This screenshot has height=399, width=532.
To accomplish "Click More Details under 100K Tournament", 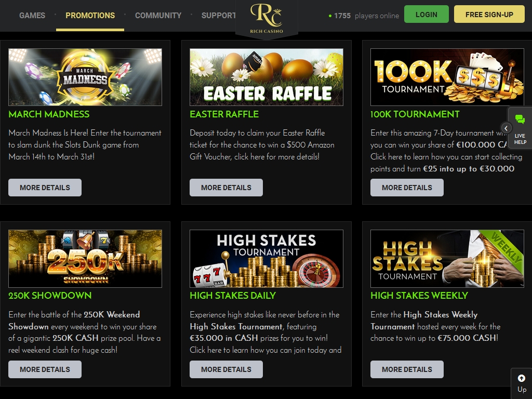I will click(407, 188).
